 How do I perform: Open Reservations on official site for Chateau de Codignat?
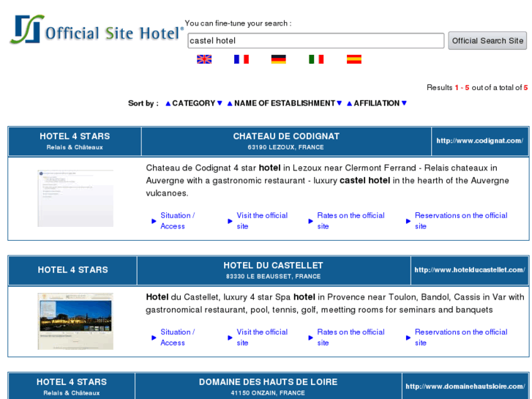[x=461, y=220]
